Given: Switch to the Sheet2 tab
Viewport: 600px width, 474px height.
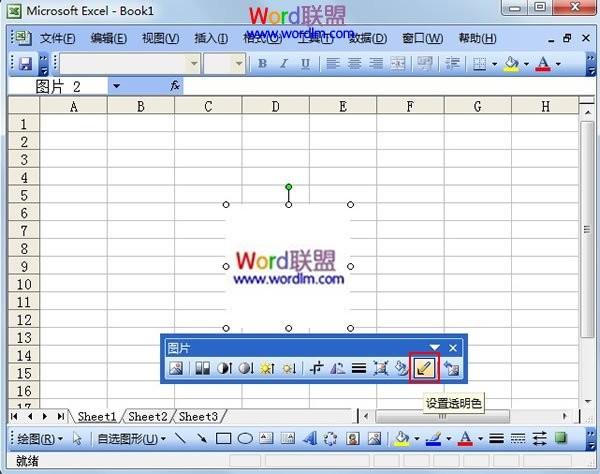Looking at the screenshot, I should (x=148, y=416).
